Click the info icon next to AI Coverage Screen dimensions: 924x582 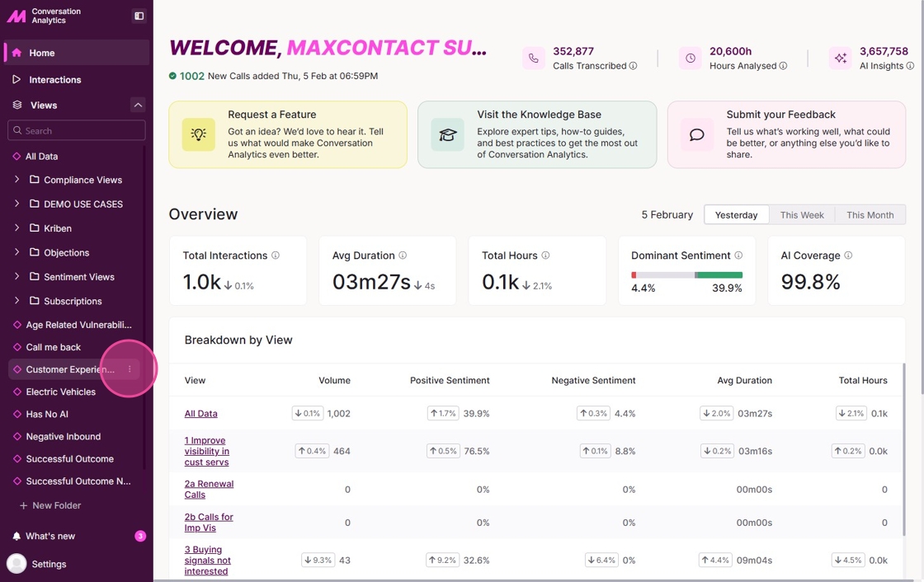tap(848, 255)
